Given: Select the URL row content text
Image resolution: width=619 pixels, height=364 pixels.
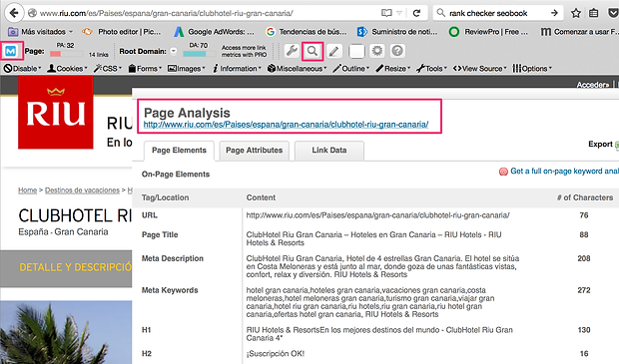Looking at the screenshot, I should pos(377,215).
